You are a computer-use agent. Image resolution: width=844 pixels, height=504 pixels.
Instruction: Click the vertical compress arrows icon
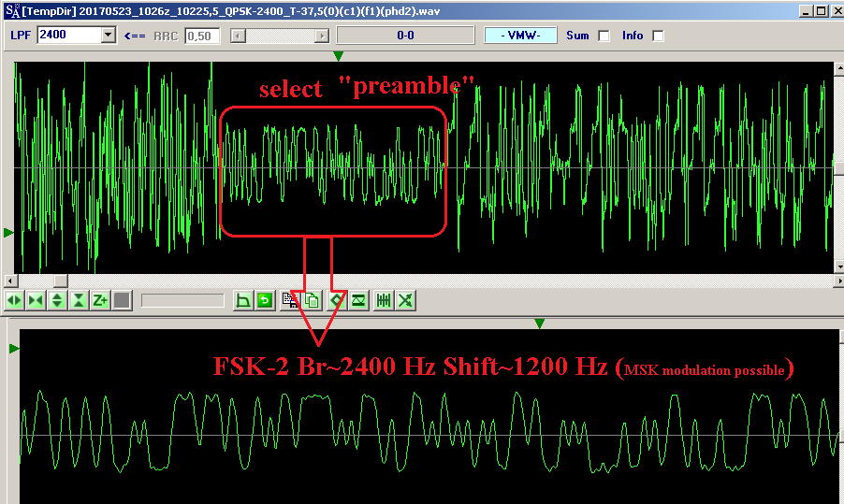pos(79,300)
